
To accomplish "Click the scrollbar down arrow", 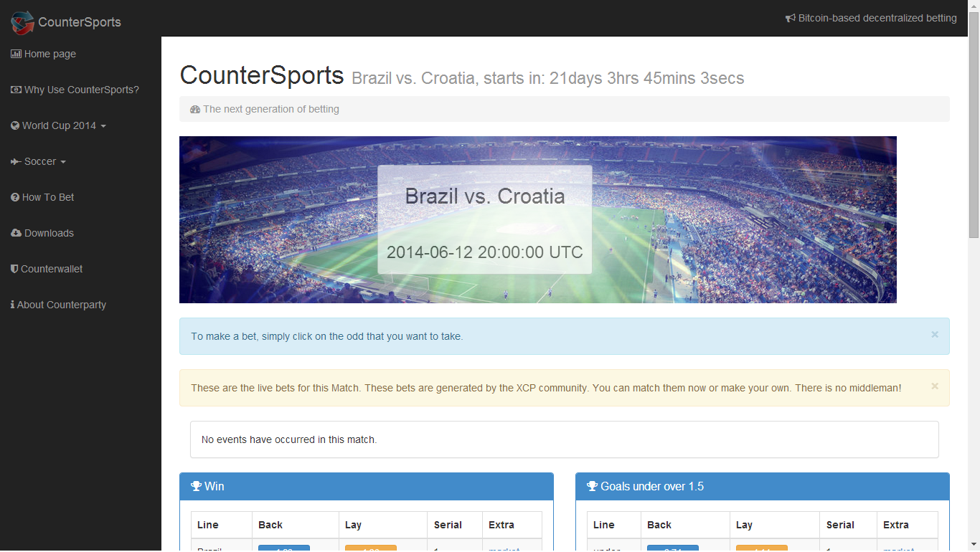I will [974, 546].
